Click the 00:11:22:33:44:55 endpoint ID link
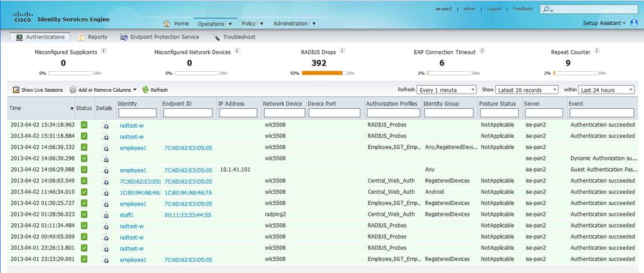The image size is (644, 273). (x=188, y=214)
